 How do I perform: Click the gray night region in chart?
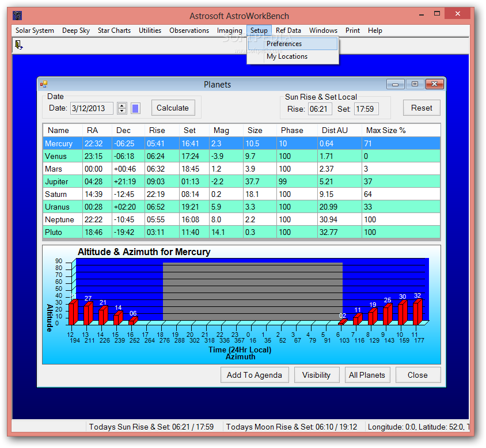tap(253, 291)
